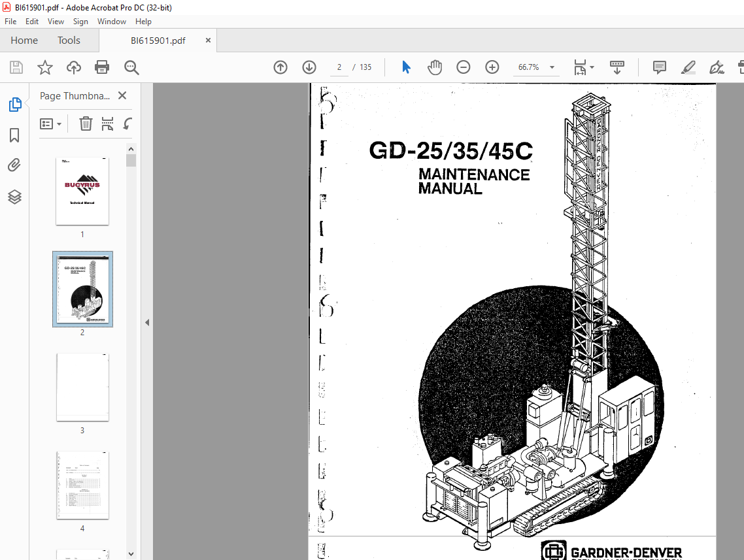
Task: Select the BI615901.pdf document tab
Action: [158, 41]
